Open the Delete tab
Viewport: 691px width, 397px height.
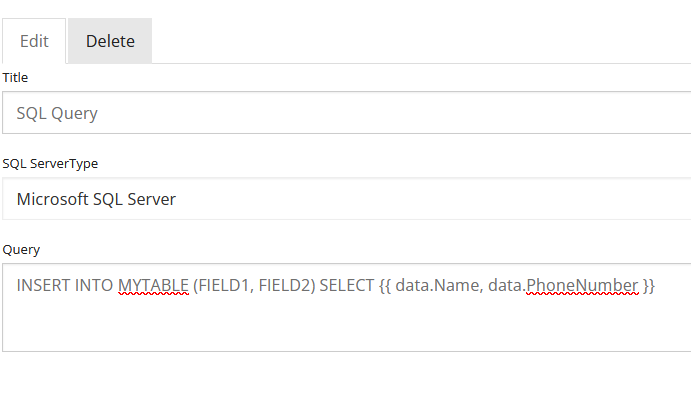tap(110, 41)
